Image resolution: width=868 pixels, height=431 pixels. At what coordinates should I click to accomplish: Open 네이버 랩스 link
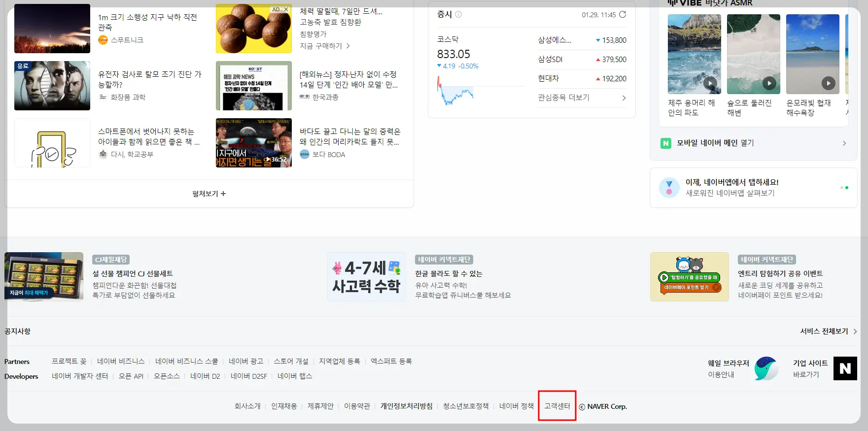tap(295, 376)
